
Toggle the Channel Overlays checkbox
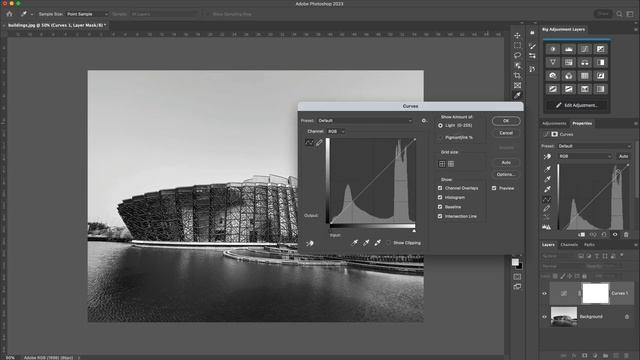point(440,188)
